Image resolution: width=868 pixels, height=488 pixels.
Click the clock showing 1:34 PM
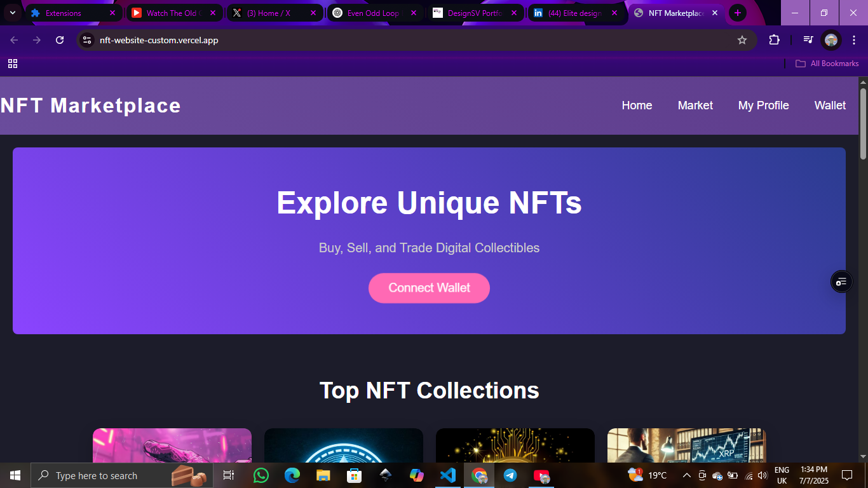814,475
